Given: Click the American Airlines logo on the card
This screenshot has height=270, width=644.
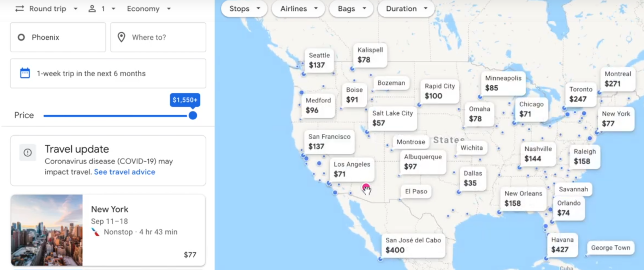Looking at the screenshot, I should (x=95, y=232).
